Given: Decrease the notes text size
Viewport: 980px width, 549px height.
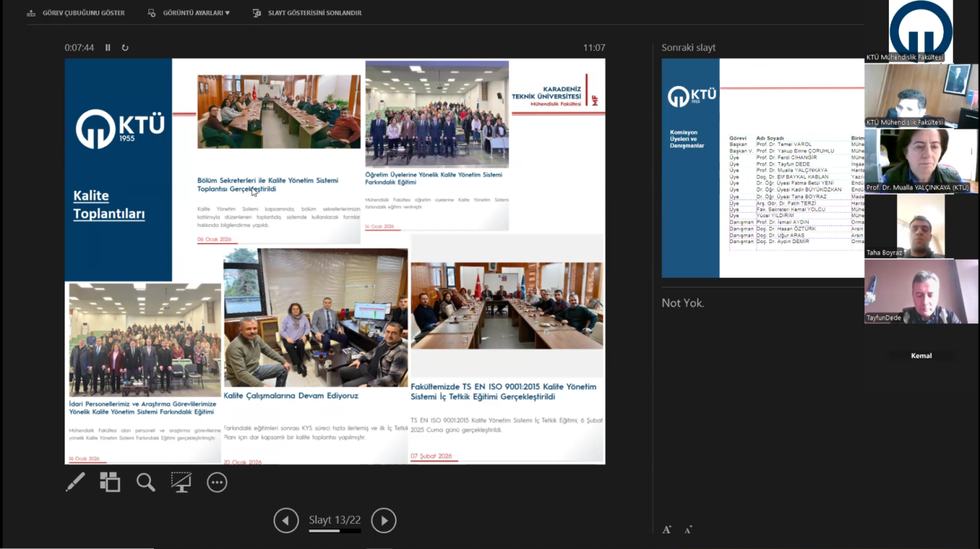Looking at the screenshot, I should click(688, 529).
